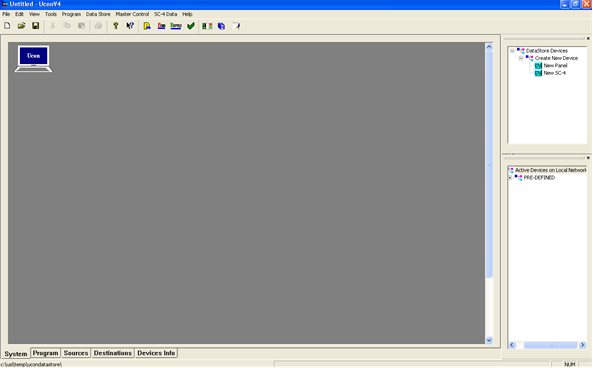Click the New document toolbar icon

point(7,26)
